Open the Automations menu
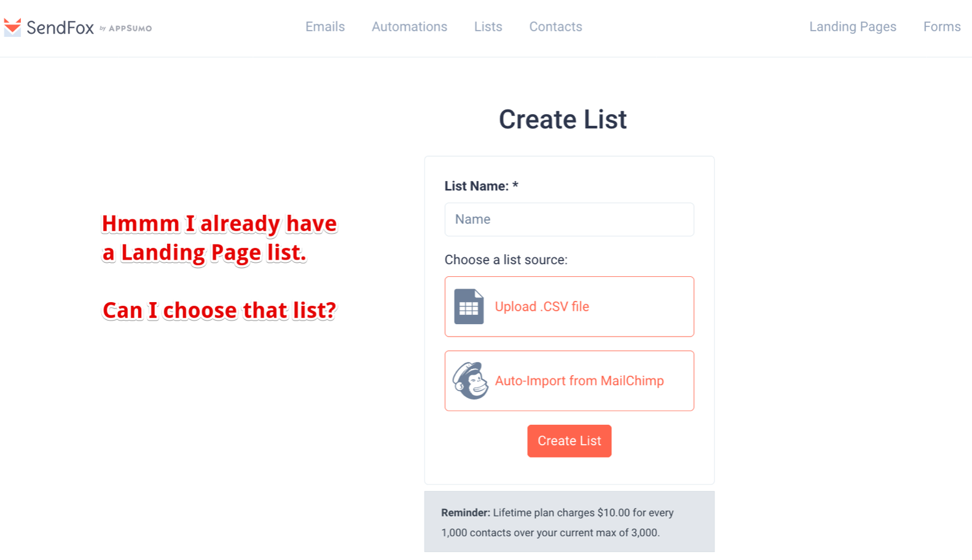The width and height of the screenshot is (972, 560). pyautogui.click(x=409, y=27)
